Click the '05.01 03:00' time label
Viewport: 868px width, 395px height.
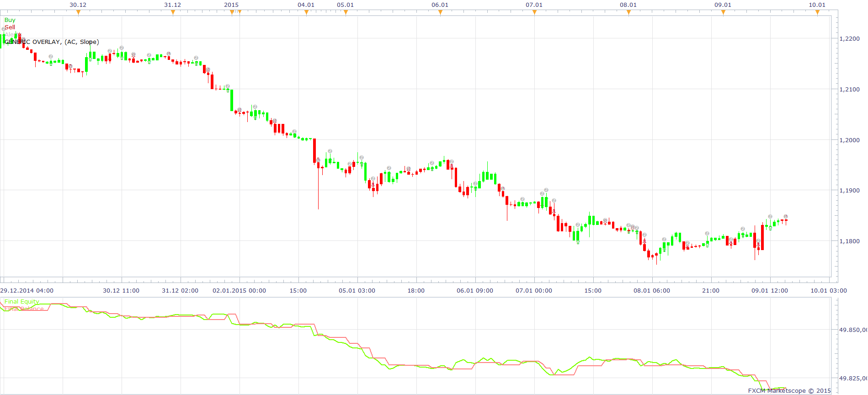(x=357, y=291)
